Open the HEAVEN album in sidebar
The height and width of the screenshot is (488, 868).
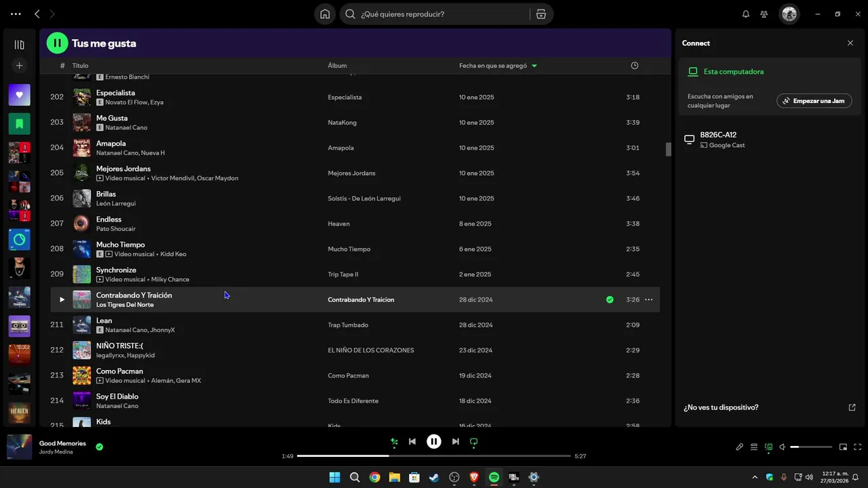point(19,413)
